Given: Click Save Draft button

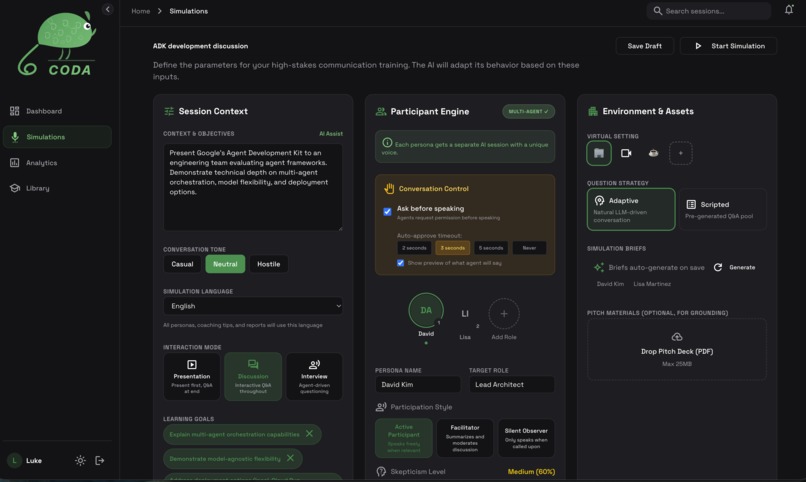Looking at the screenshot, I should click(x=644, y=46).
